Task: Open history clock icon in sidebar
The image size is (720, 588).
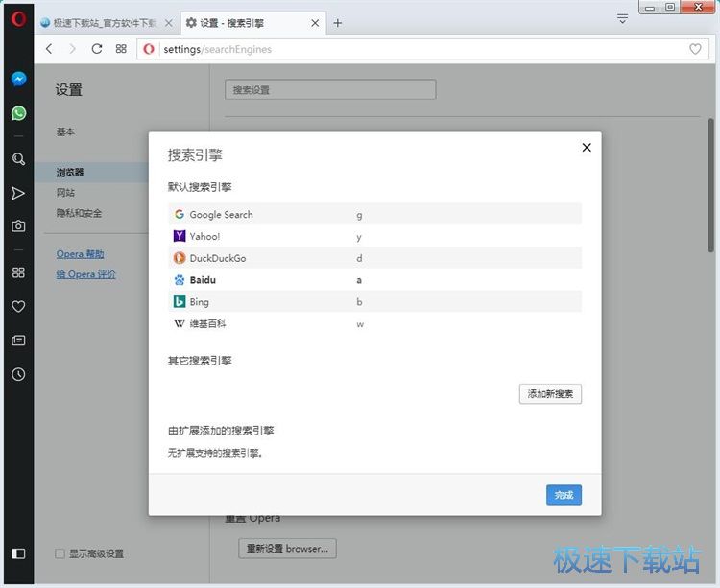Action: click(x=18, y=374)
